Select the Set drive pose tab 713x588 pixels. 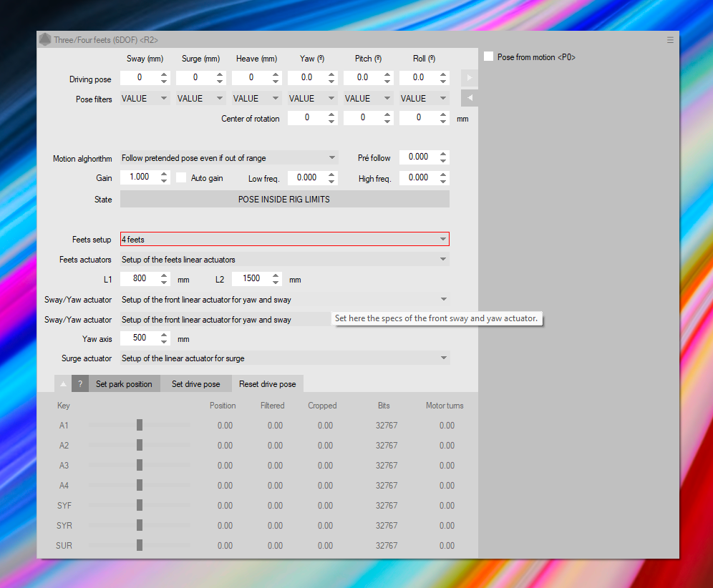[195, 384]
